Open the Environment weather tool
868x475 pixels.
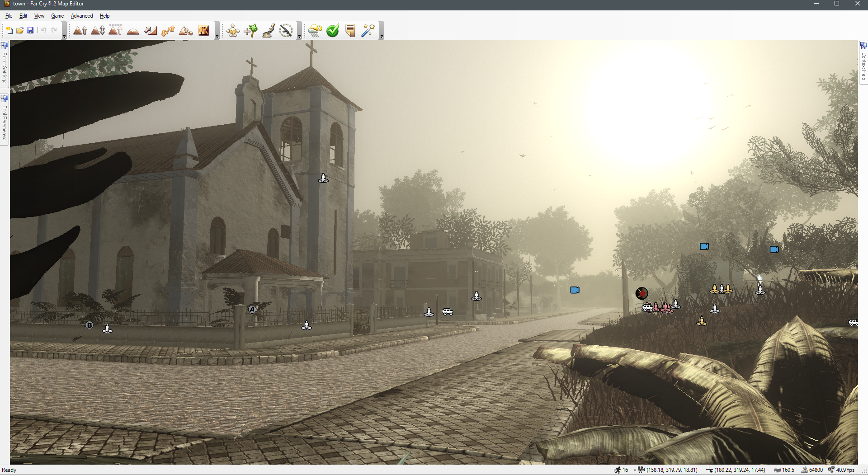pyautogui.click(x=315, y=30)
